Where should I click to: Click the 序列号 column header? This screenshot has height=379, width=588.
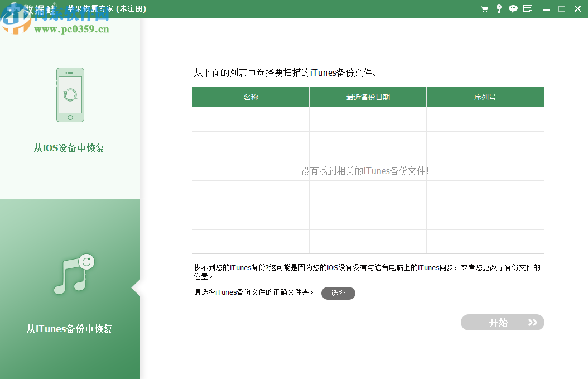tap(485, 96)
